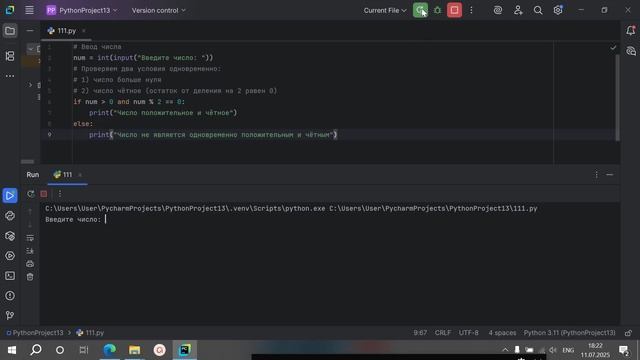Open the Current File run configuration dropdown

pyautogui.click(x=385, y=10)
